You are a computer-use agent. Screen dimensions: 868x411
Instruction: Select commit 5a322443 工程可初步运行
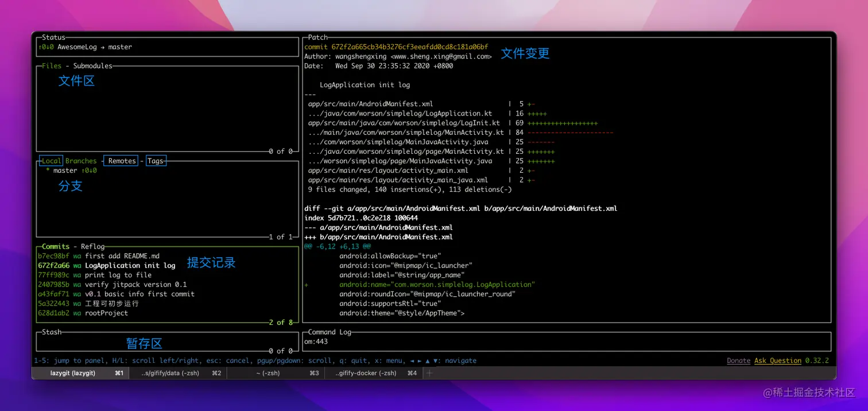[168, 304]
